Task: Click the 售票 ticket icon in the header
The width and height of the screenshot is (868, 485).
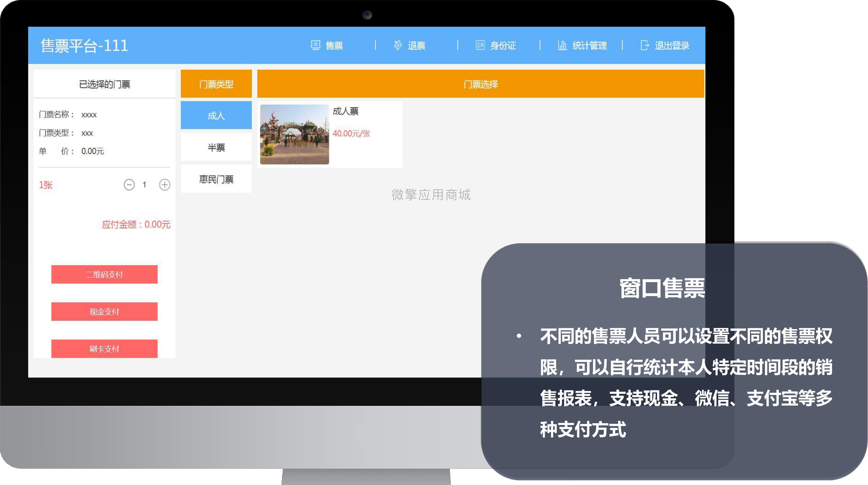Action: pyautogui.click(x=315, y=45)
